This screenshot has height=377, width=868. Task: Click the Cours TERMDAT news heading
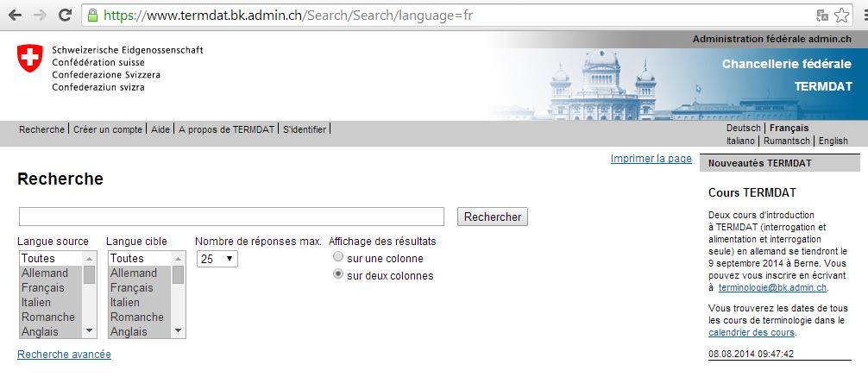pos(752,193)
